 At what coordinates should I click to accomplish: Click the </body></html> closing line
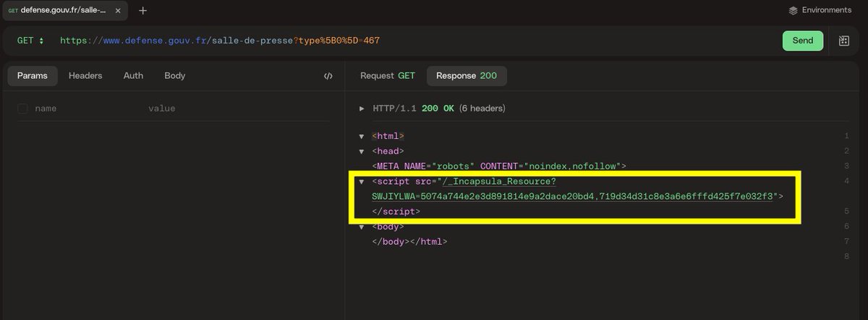click(409, 241)
